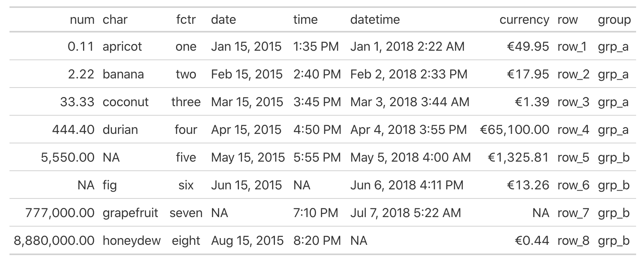
Task: Click the 'num' column header
Action: [82, 20]
